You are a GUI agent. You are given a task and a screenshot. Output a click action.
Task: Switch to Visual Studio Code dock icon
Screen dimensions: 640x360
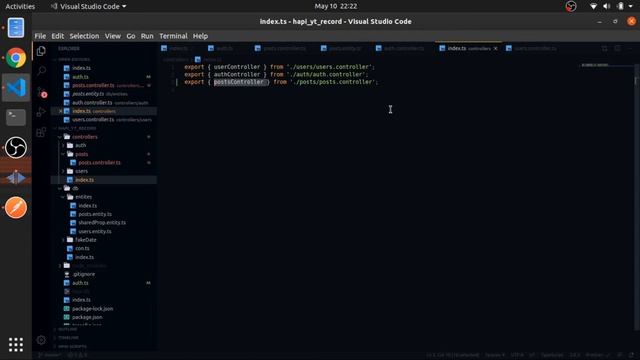[x=16, y=87]
